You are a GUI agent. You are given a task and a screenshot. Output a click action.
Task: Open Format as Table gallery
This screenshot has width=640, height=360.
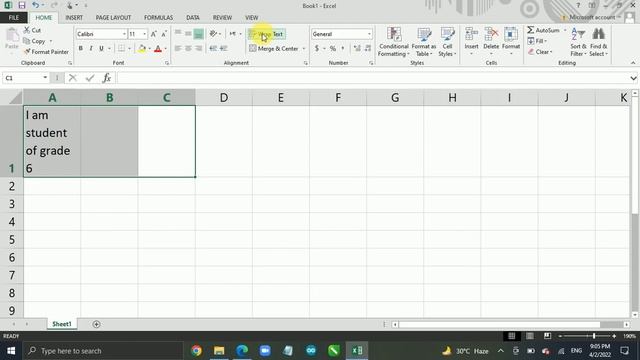[424, 42]
